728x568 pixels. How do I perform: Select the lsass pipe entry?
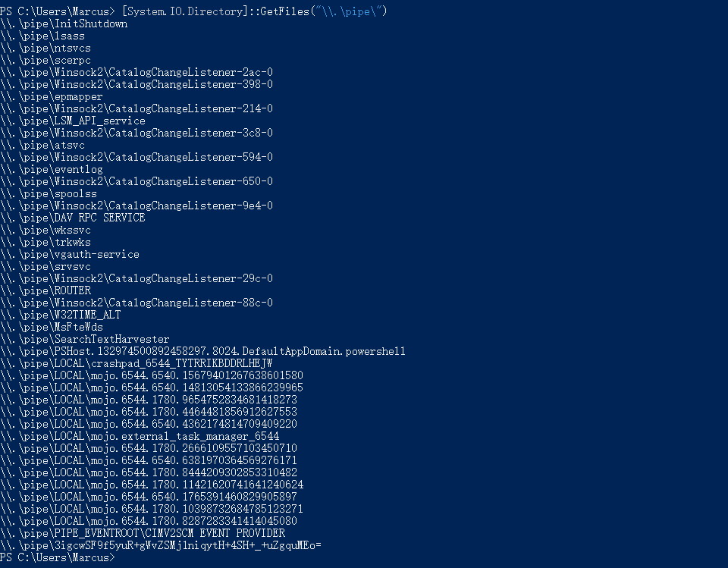[x=42, y=36]
